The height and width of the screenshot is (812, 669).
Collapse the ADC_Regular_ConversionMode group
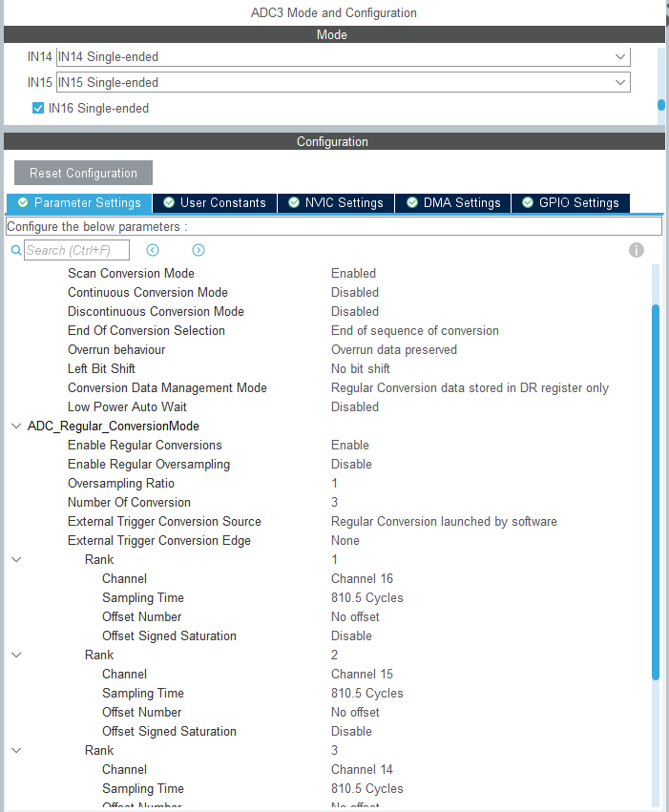16,426
